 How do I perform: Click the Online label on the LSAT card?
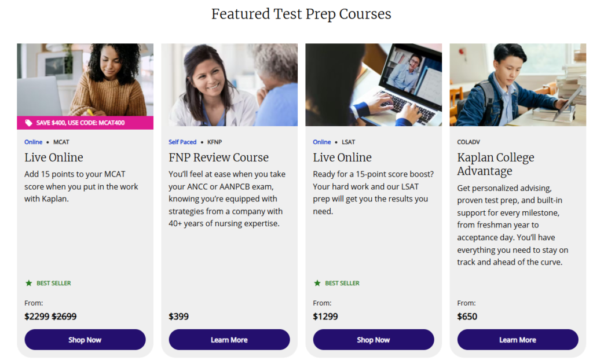pyautogui.click(x=322, y=142)
